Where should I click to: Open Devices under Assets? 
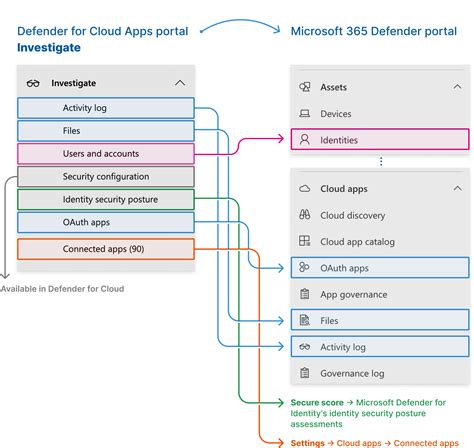336,114
